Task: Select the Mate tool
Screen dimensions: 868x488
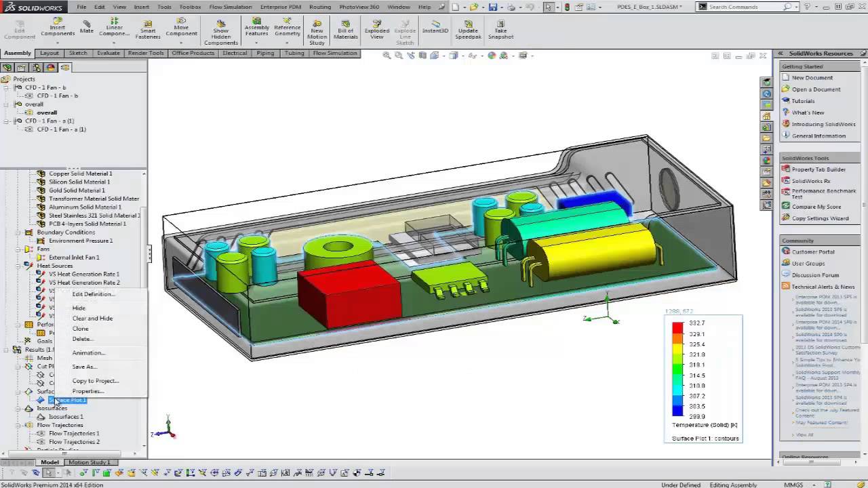Action: [x=87, y=26]
